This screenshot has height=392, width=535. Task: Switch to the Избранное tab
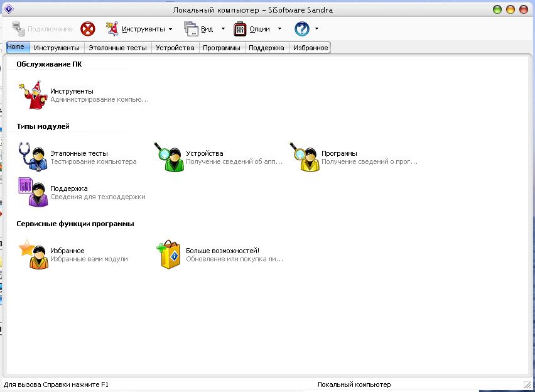(310, 48)
